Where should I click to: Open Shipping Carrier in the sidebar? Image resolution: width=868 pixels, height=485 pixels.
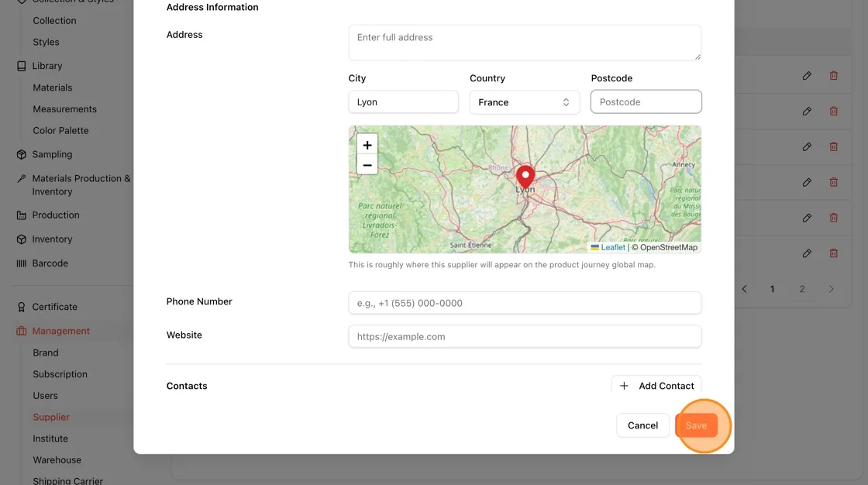(x=67, y=480)
